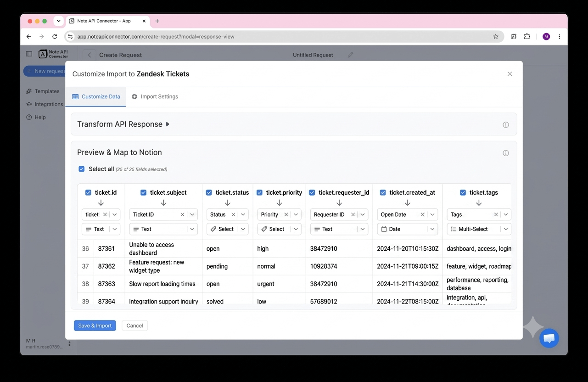The image size is (588, 382).
Task: Open a new browser tab
Action: tap(157, 21)
